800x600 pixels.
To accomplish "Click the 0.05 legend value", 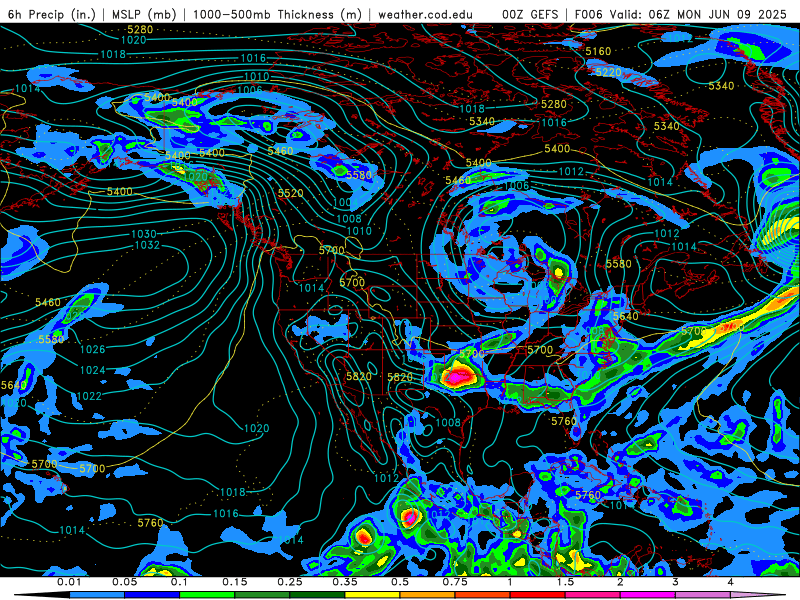I will [x=124, y=582].
